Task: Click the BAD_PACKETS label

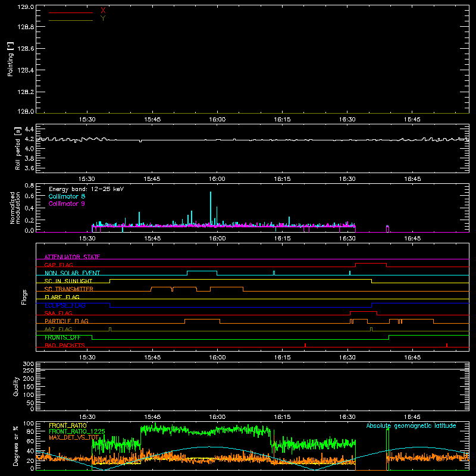Action: (65, 345)
